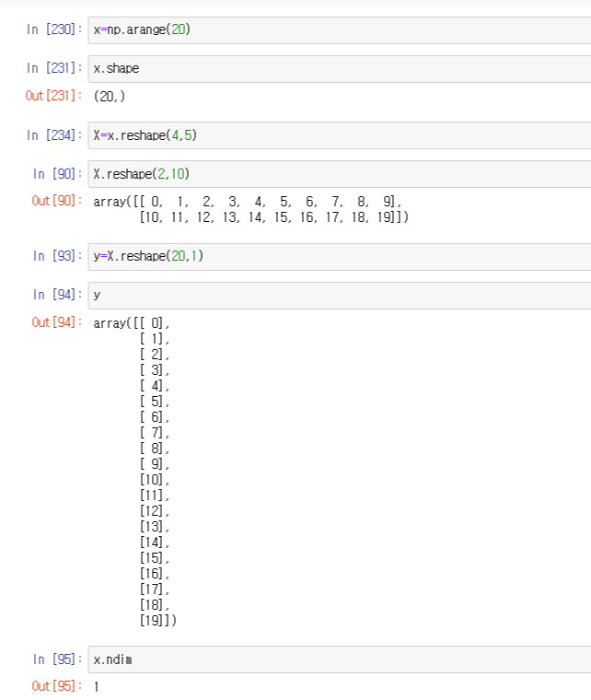Click the In [230] prompt label
The height and width of the screenshot is (700, 591).
54,29
